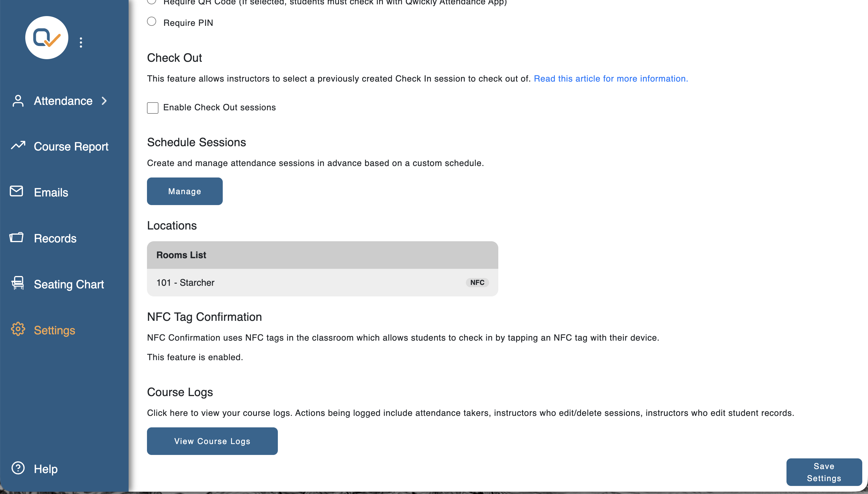Open the Seating Chart page
Image resolution: width=868 pixels, height=494 pixels.
pyautogui.click(x=69, y=284)
